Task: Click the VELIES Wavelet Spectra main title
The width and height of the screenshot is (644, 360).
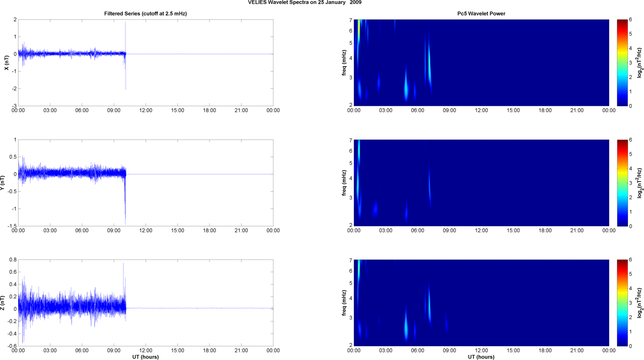Action: (x=305, y=3)
